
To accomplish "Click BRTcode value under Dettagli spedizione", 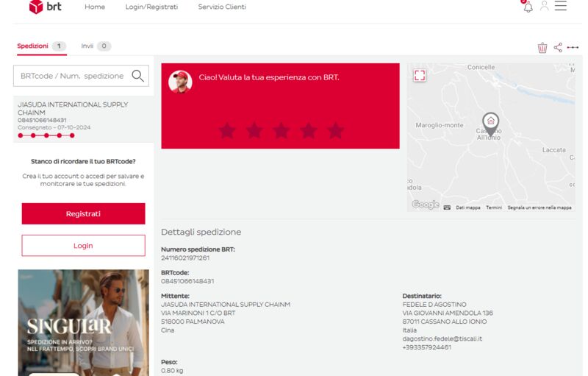I will [x=187, y=281].
